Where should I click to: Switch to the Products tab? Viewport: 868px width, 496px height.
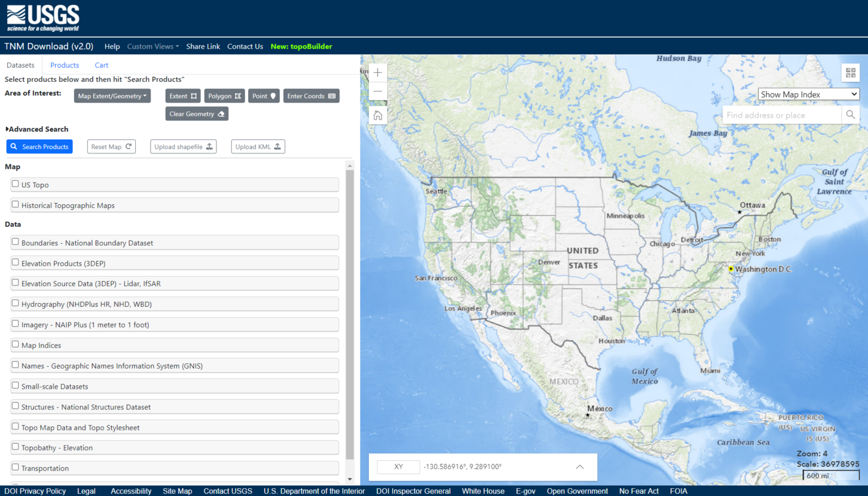point(64,65)
